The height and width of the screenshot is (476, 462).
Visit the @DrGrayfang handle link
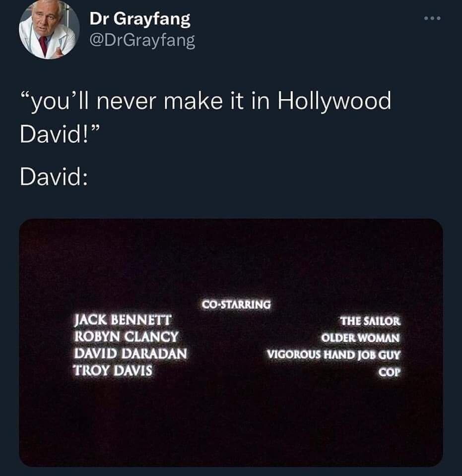(142, 40)
